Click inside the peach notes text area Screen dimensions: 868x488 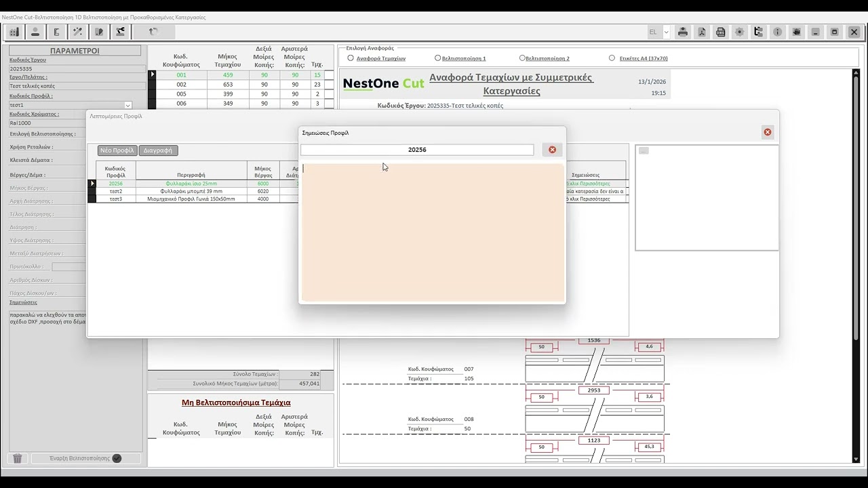tap(433, 232)
